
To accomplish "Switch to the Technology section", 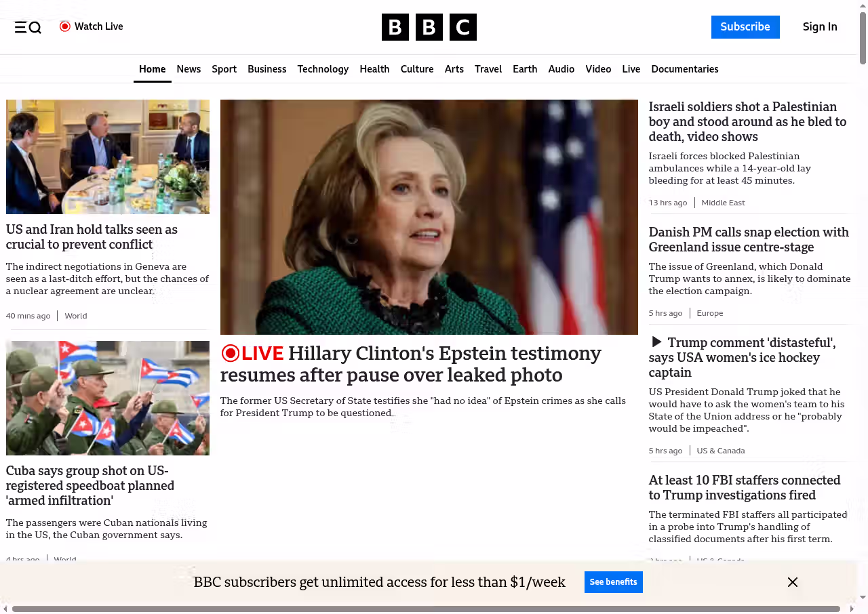I will coord(323,69).
